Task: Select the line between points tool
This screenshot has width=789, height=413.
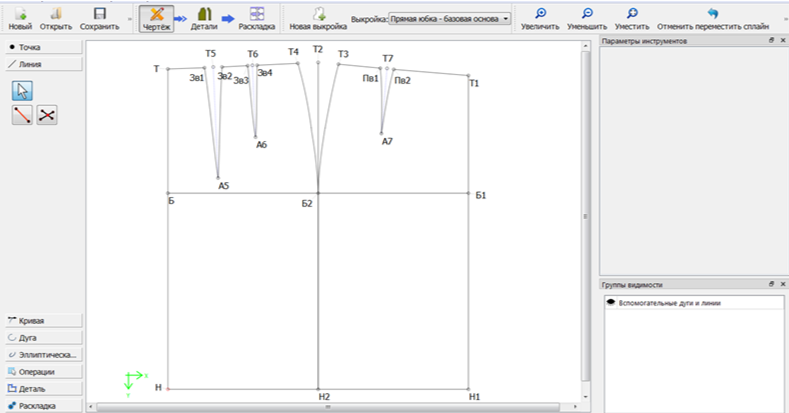Action: (x=22, y=115)
